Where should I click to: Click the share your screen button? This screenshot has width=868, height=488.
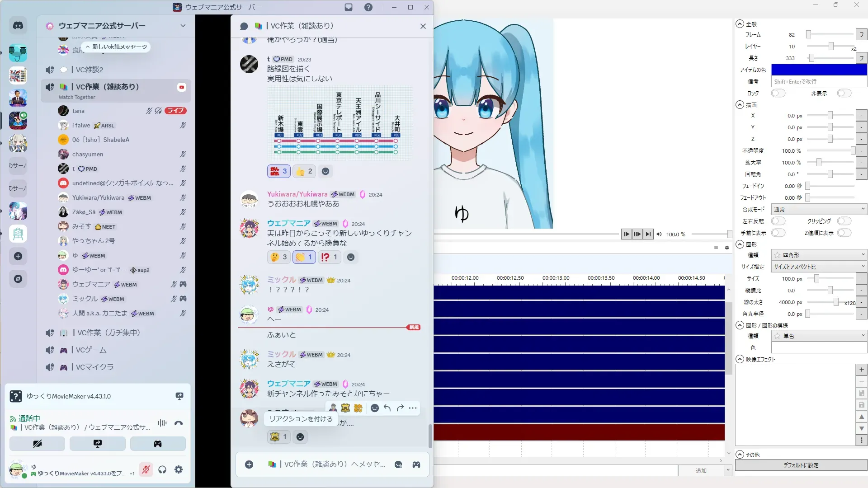pyautogui.click(x=98, y=444)
